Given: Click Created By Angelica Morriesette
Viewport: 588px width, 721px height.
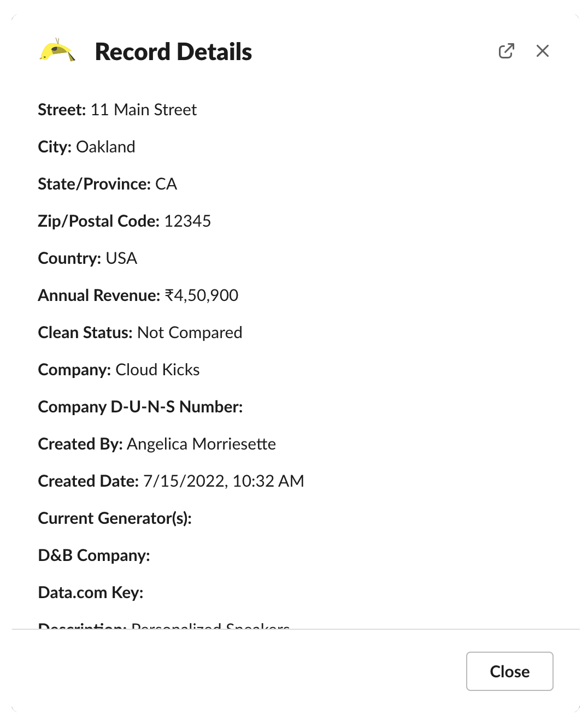Looking at the screenshot, I should [x=201, y=444].
